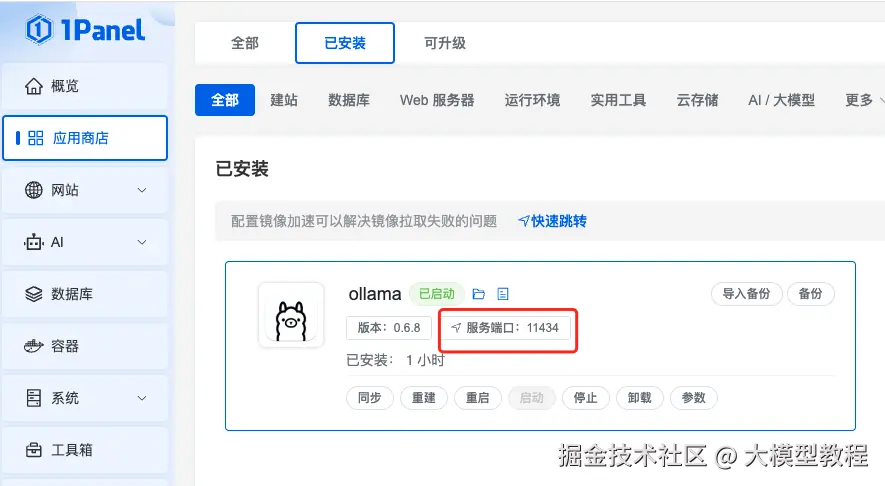Click the 概览 home icon
The height and width of the screenshot is (486, 885).
click(x=34, y=86)
